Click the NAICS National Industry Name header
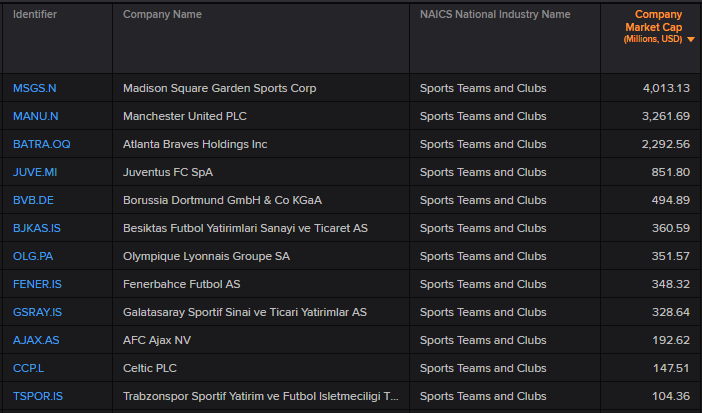 [495, 14]
